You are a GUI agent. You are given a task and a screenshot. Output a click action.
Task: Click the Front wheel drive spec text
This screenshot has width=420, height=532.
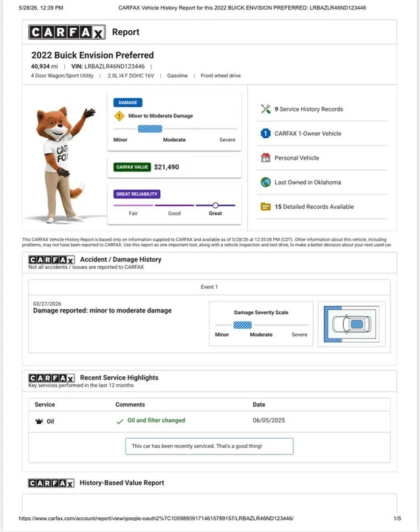221,75
